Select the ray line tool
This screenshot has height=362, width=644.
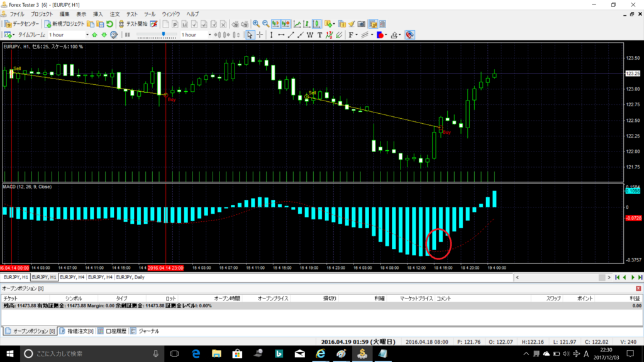[300, 35]
